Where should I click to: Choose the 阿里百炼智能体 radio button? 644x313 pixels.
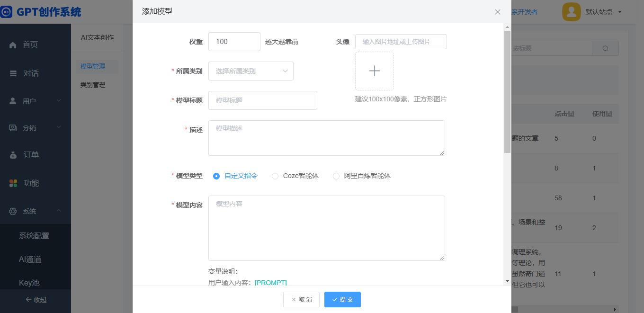[x=336, y=176]
